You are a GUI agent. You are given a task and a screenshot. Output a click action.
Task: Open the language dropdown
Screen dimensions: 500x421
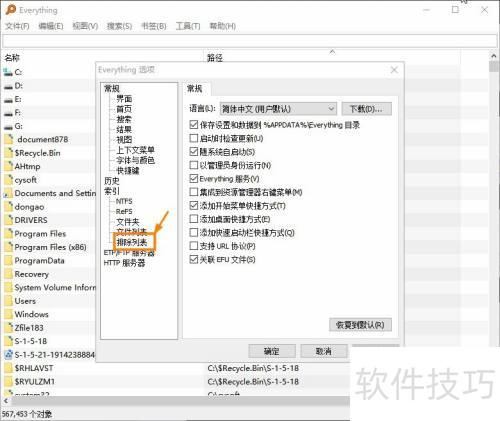[x=278, y=109]
